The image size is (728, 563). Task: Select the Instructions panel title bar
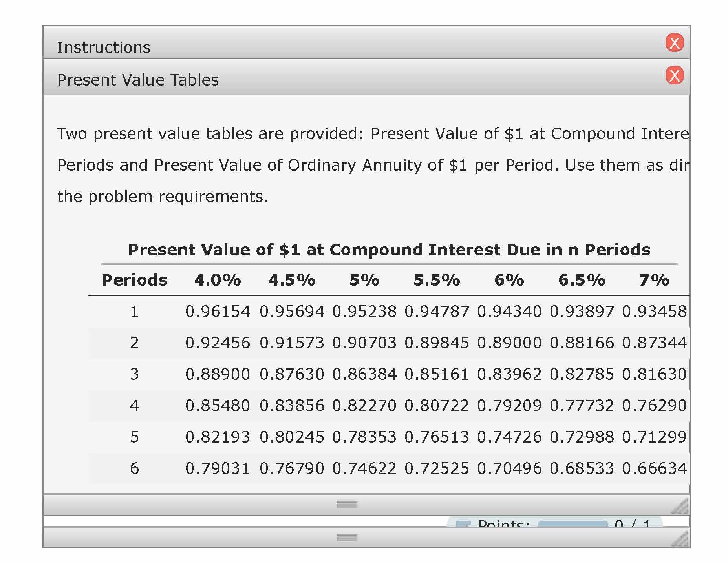(314, 46)
